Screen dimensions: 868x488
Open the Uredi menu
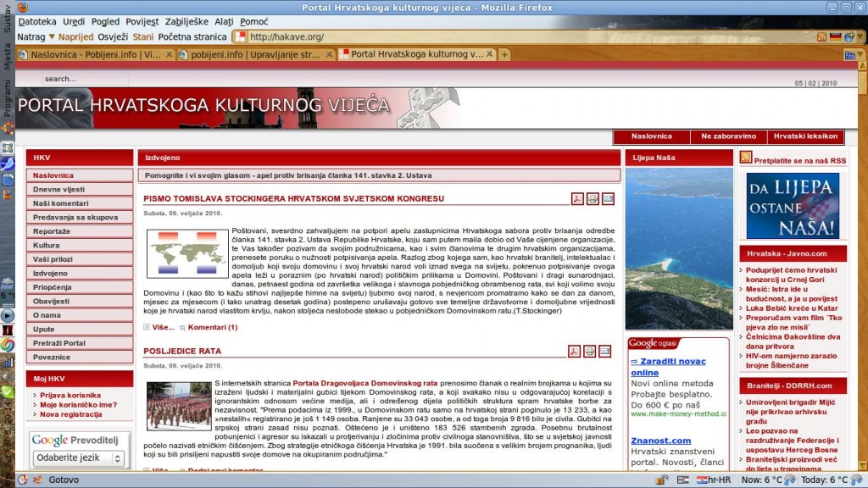[x=74, y=21]
